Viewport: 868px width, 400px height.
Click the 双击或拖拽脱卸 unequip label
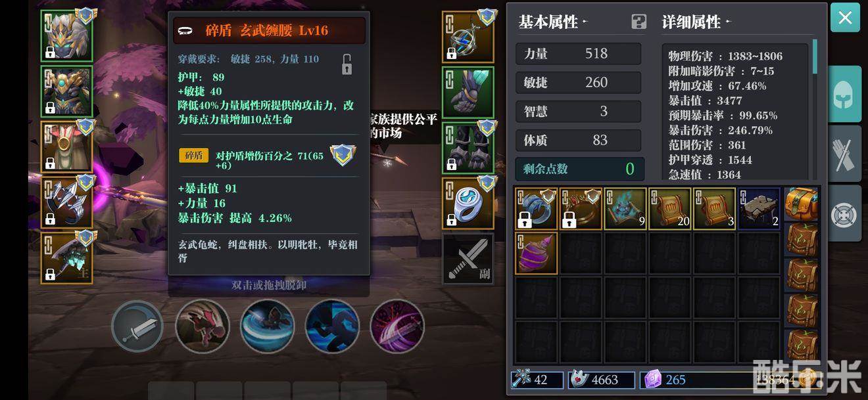tap(269, 285)
